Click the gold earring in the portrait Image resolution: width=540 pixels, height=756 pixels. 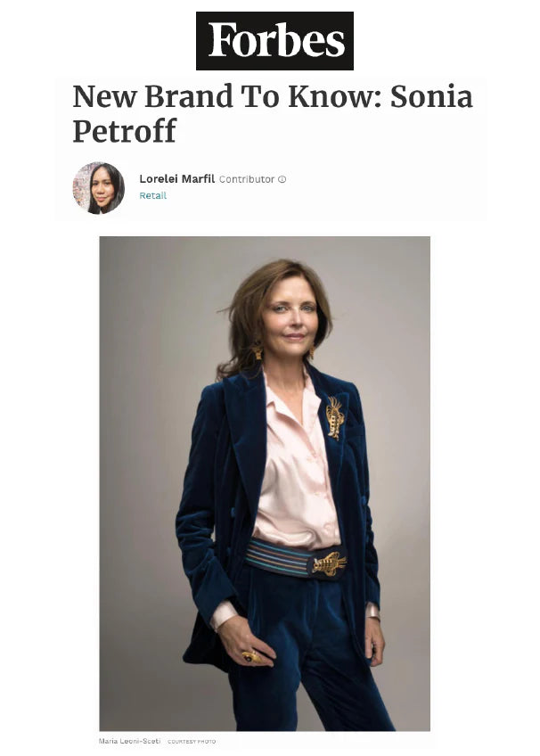click(x=258, y=351)
